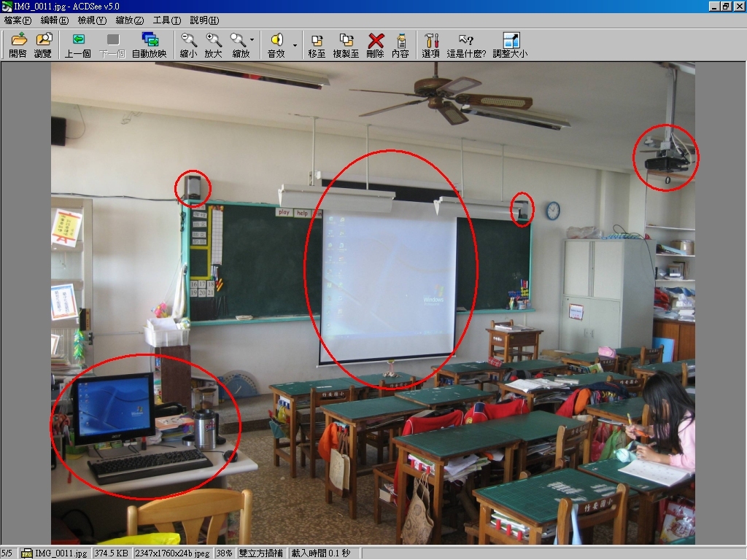Open the 檔案 (File) menu
This screenshot has height=560, width=747.
[x=18, y=20]
